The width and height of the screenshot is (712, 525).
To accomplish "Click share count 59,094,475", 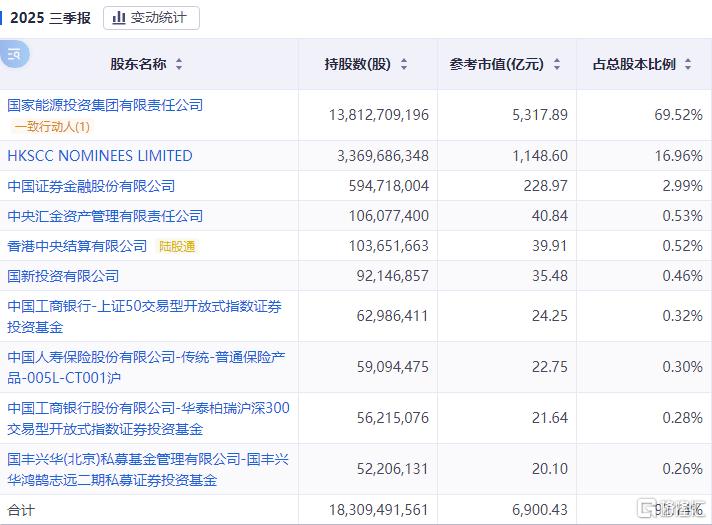I will pos(392,367).
